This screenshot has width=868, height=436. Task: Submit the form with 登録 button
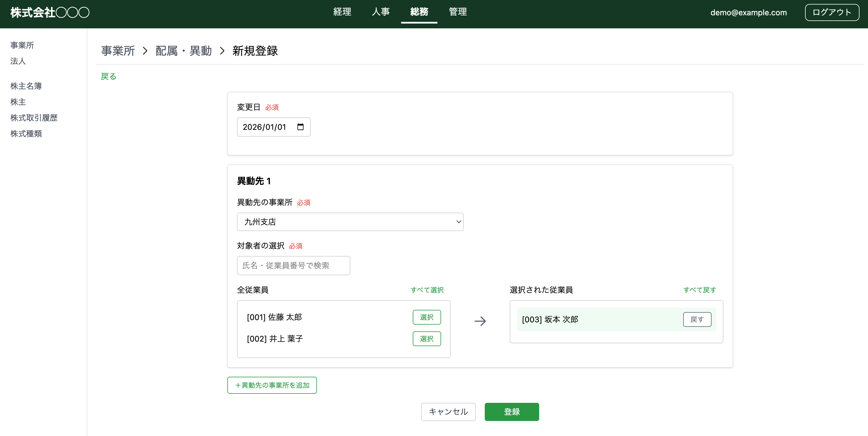[x=511, y=412]
